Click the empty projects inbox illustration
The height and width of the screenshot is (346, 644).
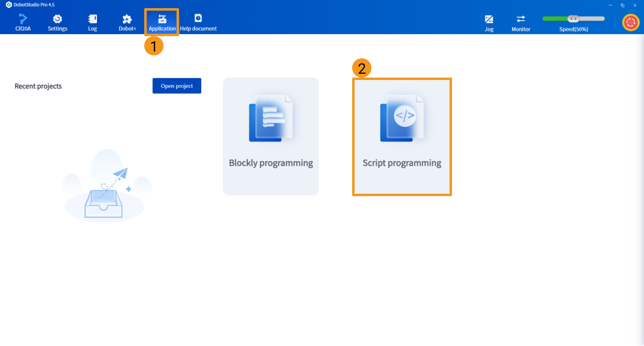tap(107, 186)
